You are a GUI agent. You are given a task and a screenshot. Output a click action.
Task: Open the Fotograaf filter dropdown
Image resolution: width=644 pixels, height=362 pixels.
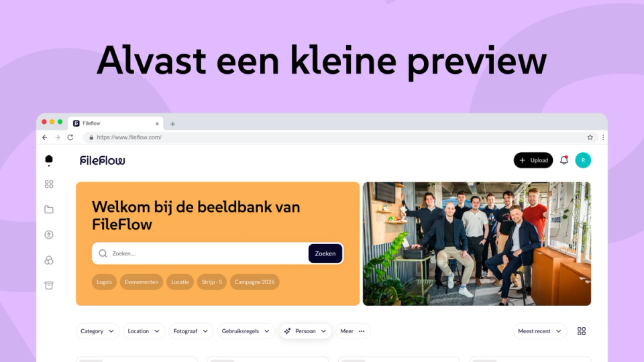tap(191, 331)
